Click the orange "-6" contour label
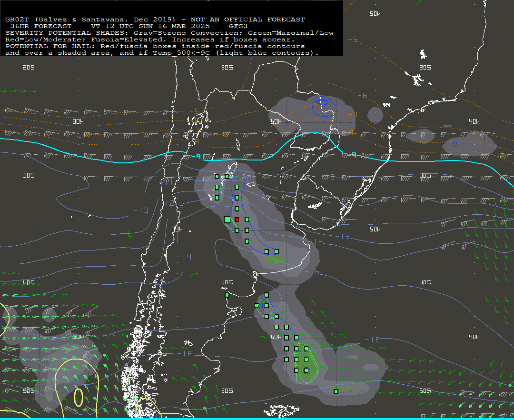The image size is (514, 420). tap(362, 96)
